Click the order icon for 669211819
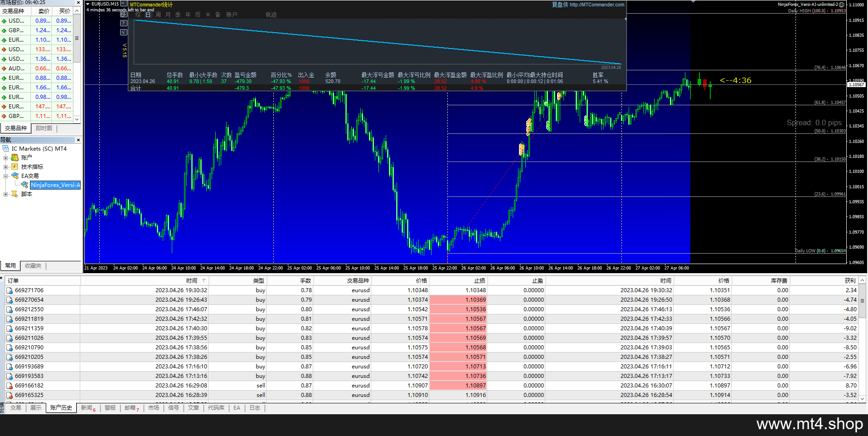Image resolution: width=868 pixels, height=436 pixels. [10, 319]
